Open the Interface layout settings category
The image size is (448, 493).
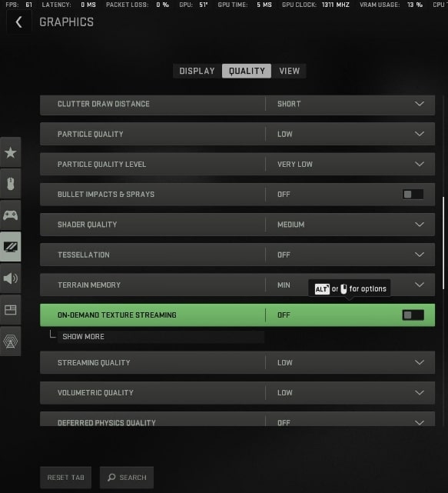[10, 310]
